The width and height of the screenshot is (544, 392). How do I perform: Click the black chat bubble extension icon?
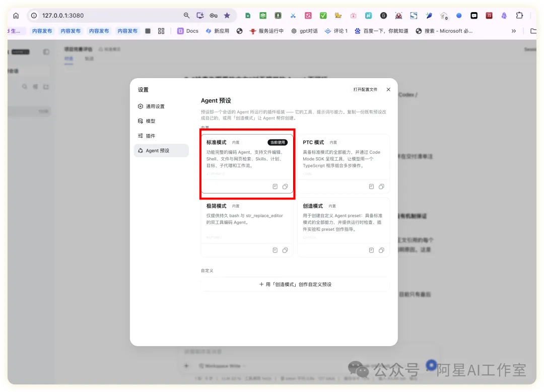click(474, 16)
